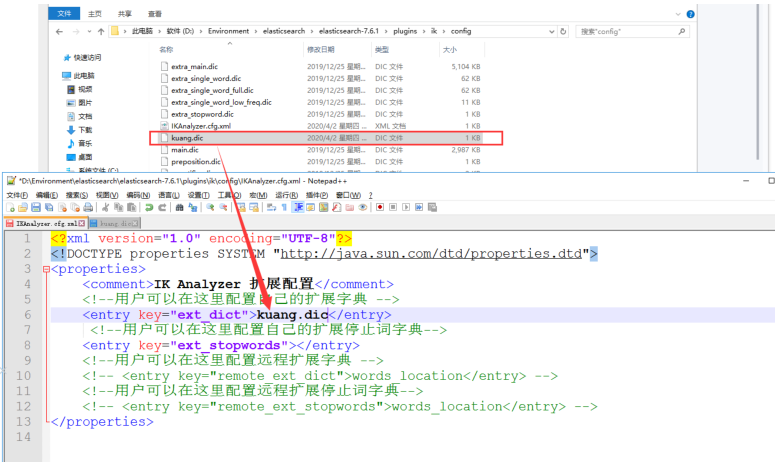Viewport: 779px width, 462px height.
Task: Click the New file toolbar icon
Action: pyautogui.click(x=9, y=207)
